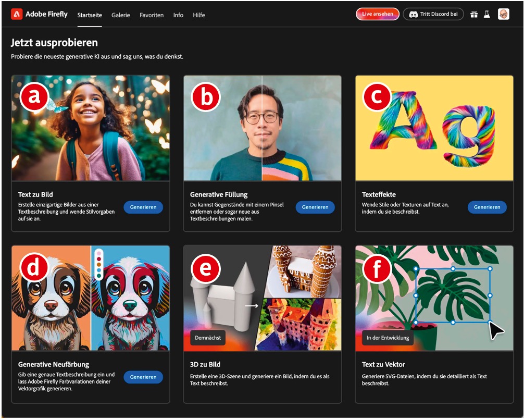Viewport: 524px width, 420px height.
Task: Click Generieren for Text zu Bild
Action: point(143,207)
